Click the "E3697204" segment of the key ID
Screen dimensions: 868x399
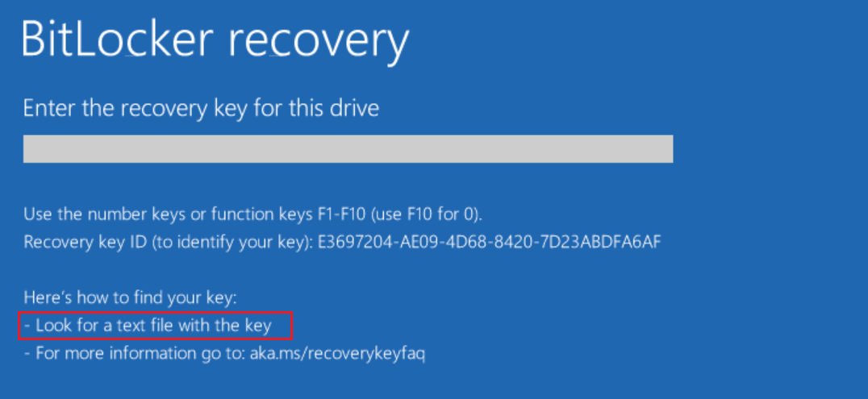click(347, 242)
